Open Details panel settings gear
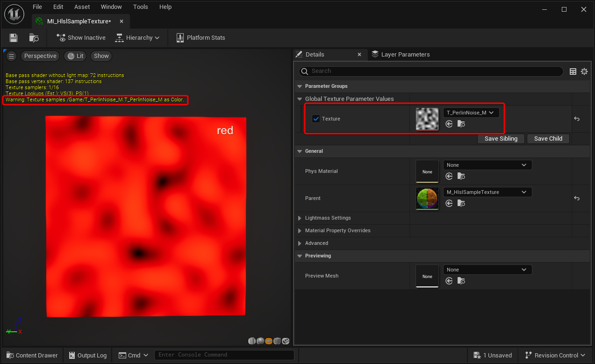Screen dimensions: 595x364 coord(584,71)
